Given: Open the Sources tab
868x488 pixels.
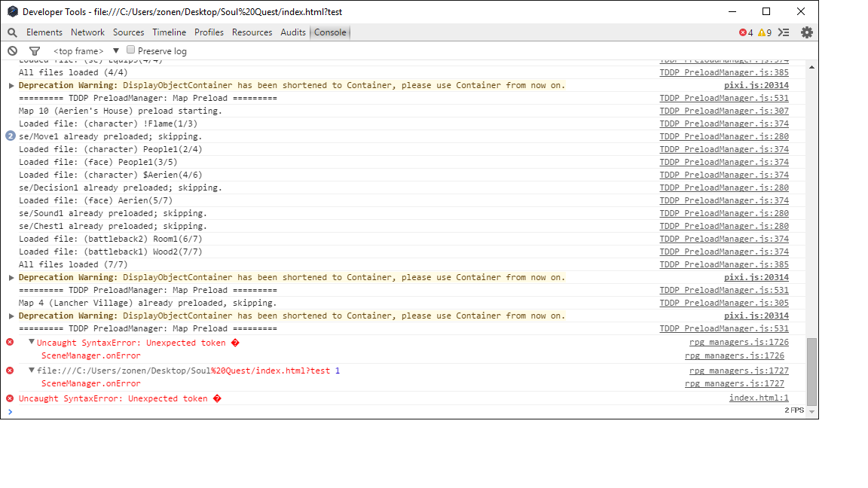Looking at the screenshot, I should (128, 32).
